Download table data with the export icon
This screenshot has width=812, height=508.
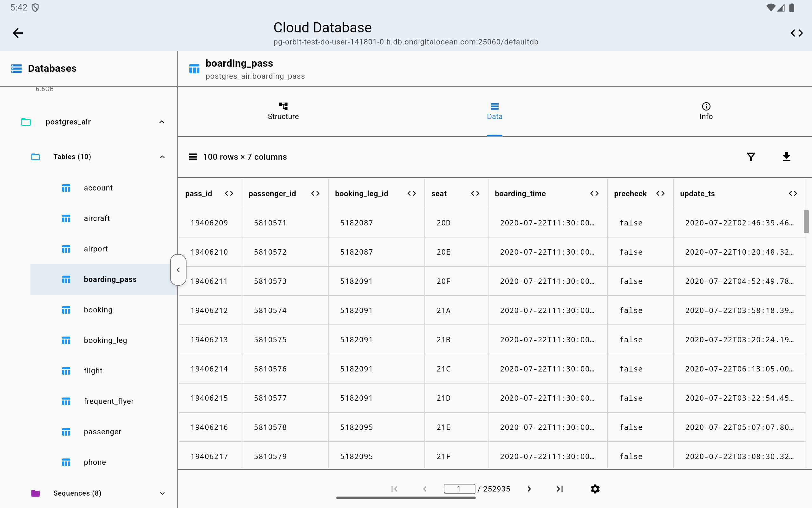coord(787,157)
